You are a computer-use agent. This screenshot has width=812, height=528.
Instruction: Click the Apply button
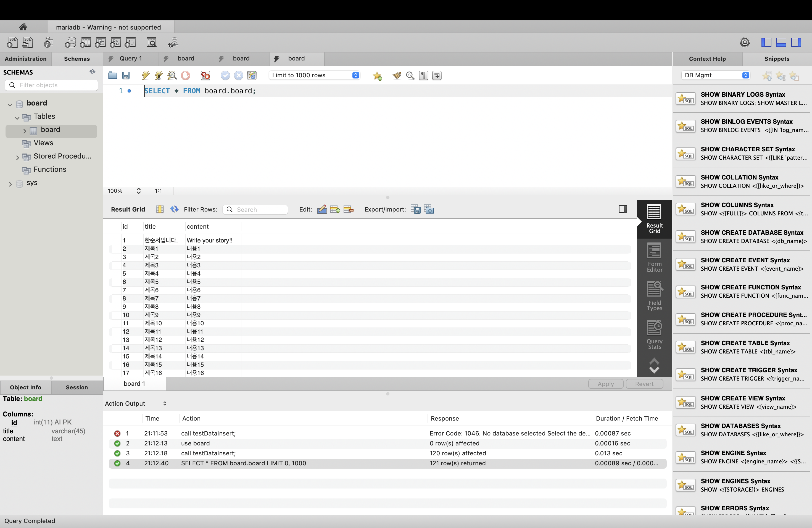pyautogui.click(x=606, y=384)
